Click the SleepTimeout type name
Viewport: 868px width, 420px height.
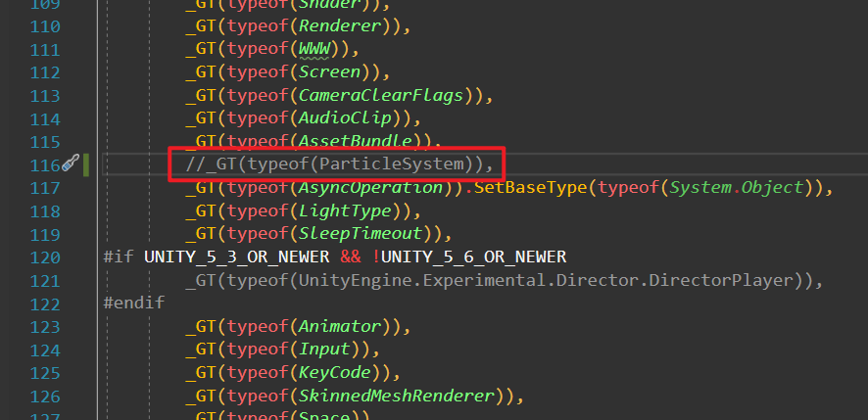click(x=361, y=234)
